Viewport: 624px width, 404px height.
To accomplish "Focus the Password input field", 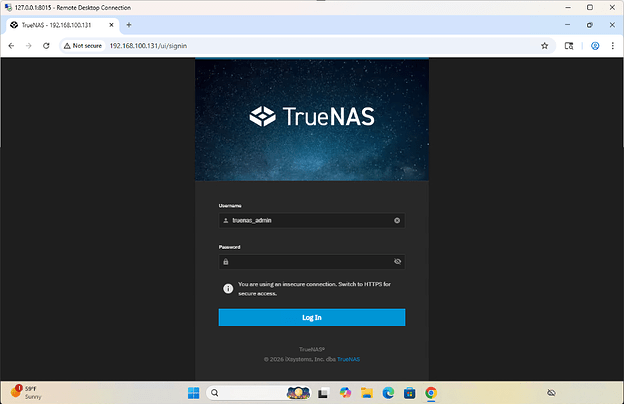I will 312,262.
